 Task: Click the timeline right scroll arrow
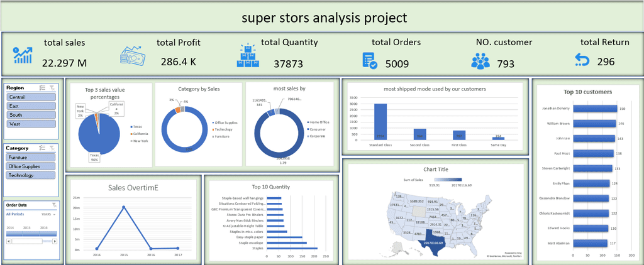pyautogui.click(x=55, y=241)
